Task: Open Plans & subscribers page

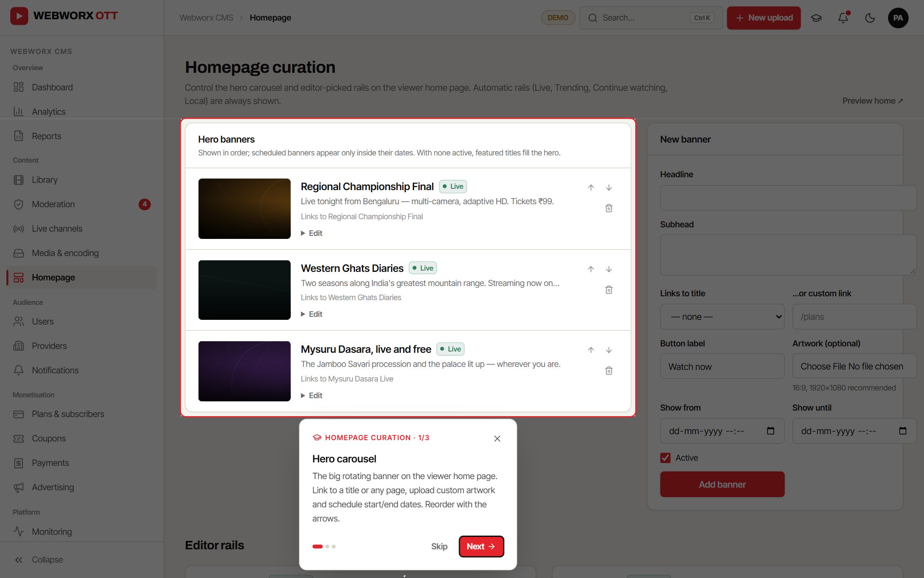Action: [82, 414]
